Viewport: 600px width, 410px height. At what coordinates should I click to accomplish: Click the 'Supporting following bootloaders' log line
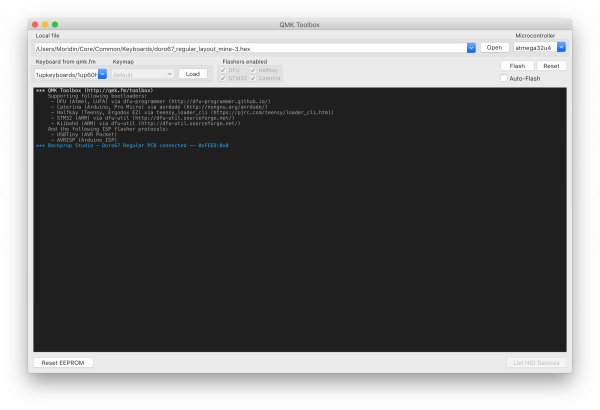point(97,96)
